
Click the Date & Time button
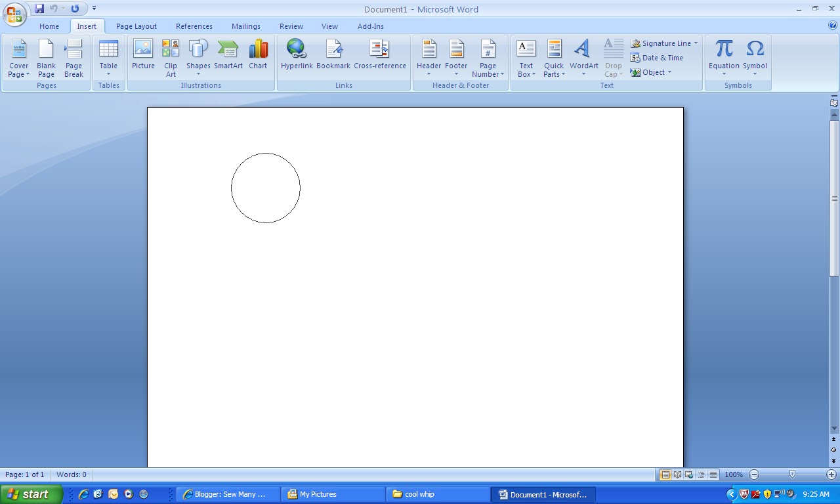[x=657, y=58]
